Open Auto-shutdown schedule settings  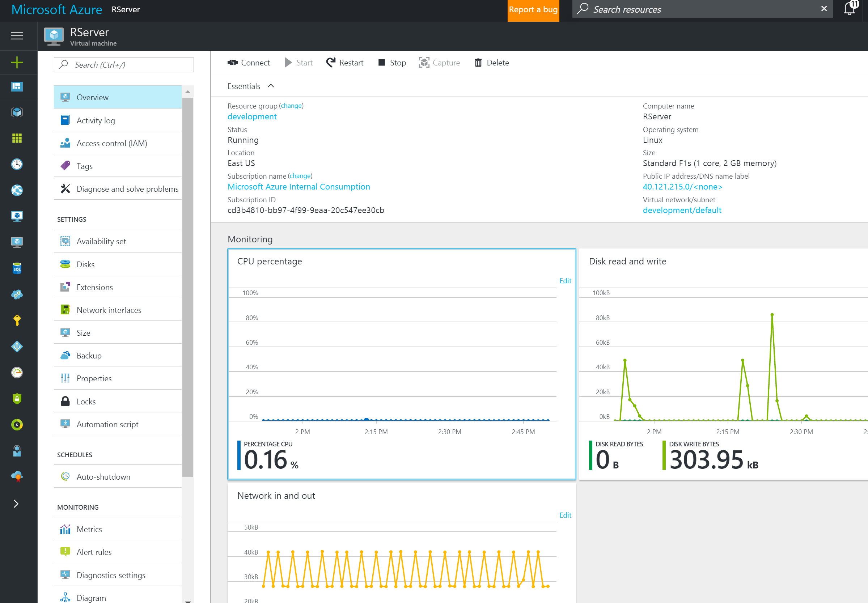click(103, 477)
